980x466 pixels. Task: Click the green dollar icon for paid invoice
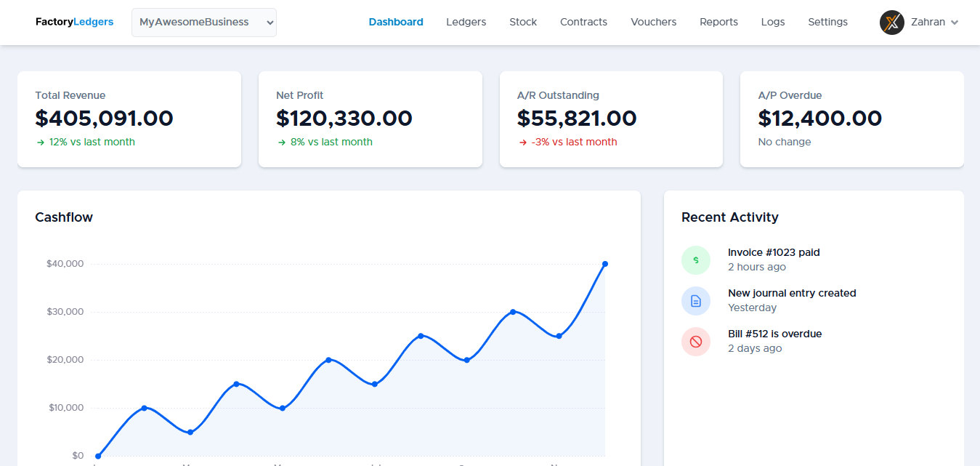pyautogui.click(x=696, y=260)
